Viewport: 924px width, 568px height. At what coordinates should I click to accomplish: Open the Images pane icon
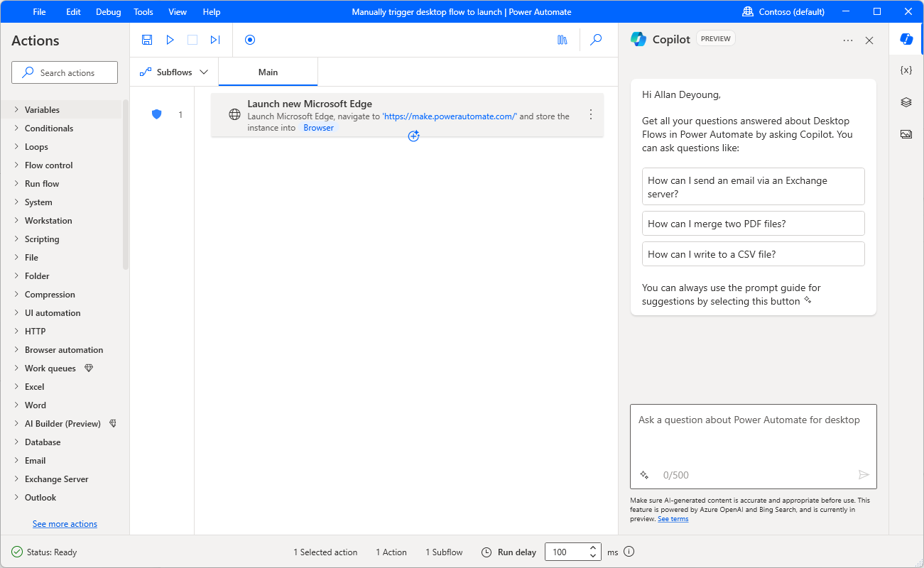(x=906, y=134)
